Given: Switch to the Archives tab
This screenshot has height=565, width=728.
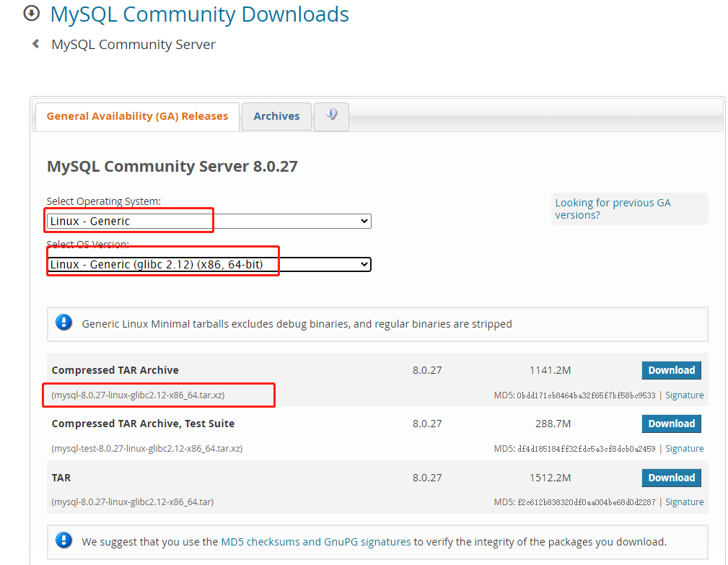Looking at the screenshot, I should tap(277, 116).
